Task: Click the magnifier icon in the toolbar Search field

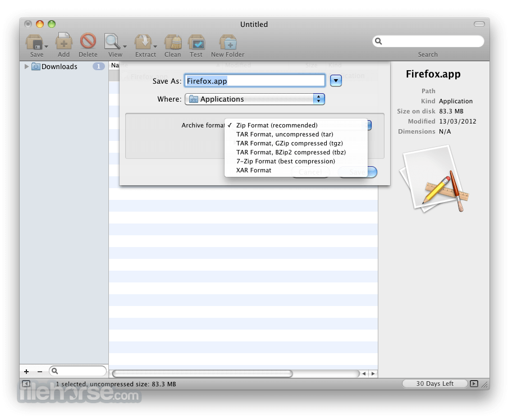Action: 378,41
